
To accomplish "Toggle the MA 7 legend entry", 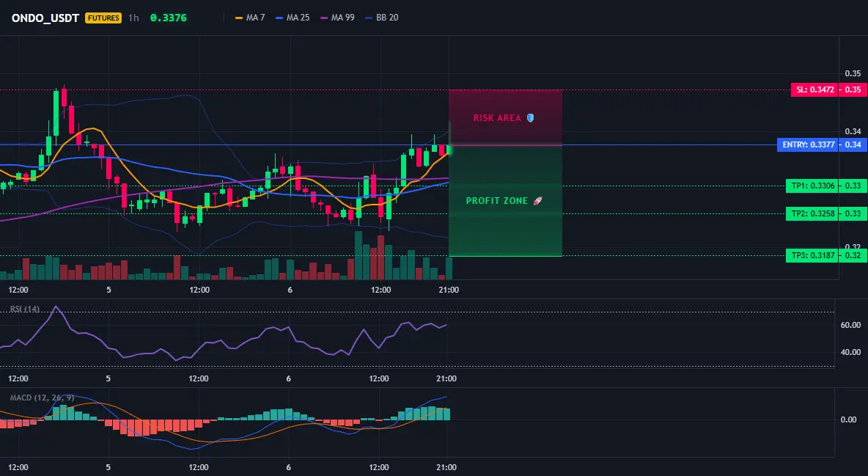I will point(250,18).
